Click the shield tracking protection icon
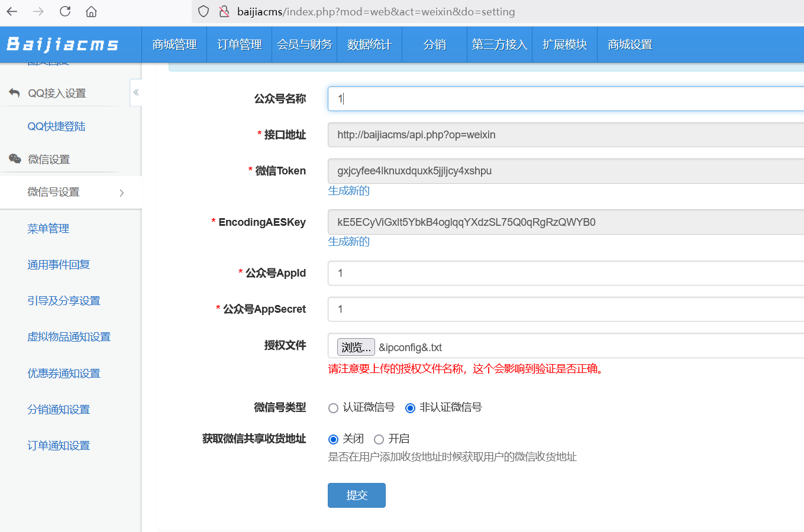804x532 pixels. [204, 11]
